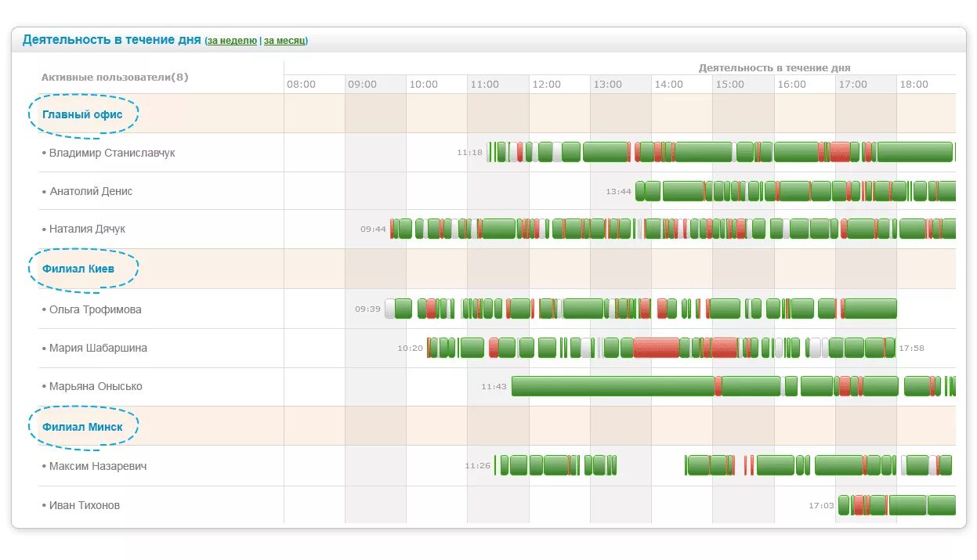This screenshot has height=560, width=977.
Task: Click the chart header 'Деятельность в течение дня' above hours
Action: point(775,68)
